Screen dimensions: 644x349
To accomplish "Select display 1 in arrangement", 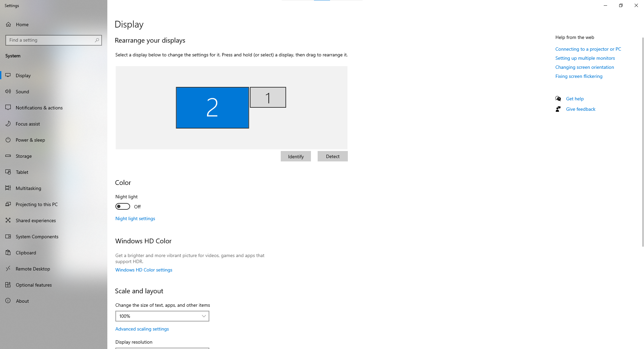I will [x=268, y=97].
